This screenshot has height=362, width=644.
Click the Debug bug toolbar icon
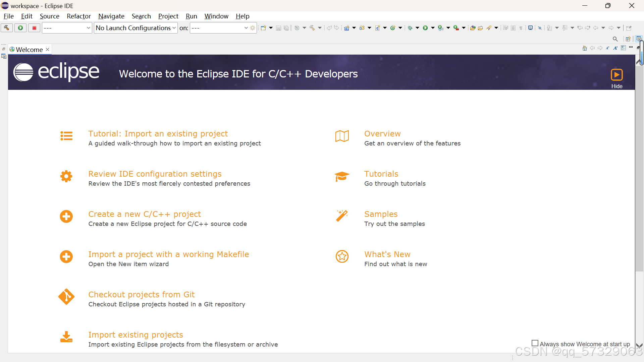[410, 28]
